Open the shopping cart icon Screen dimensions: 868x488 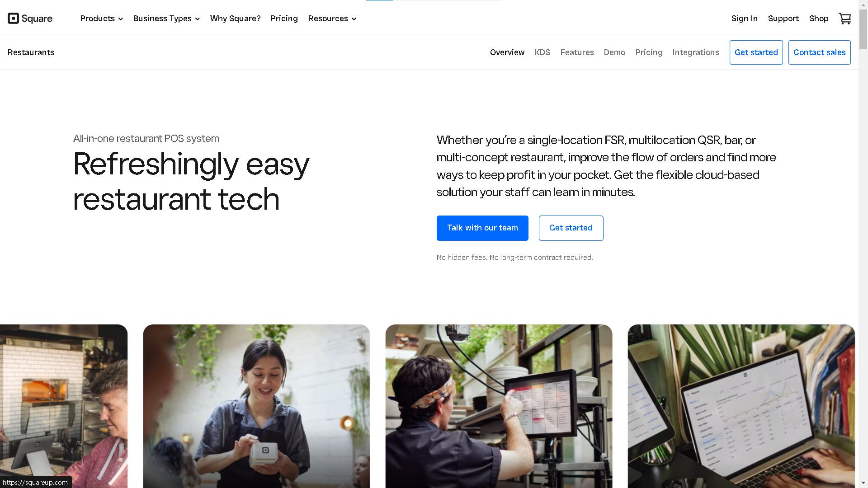click(x=845, y=19)
